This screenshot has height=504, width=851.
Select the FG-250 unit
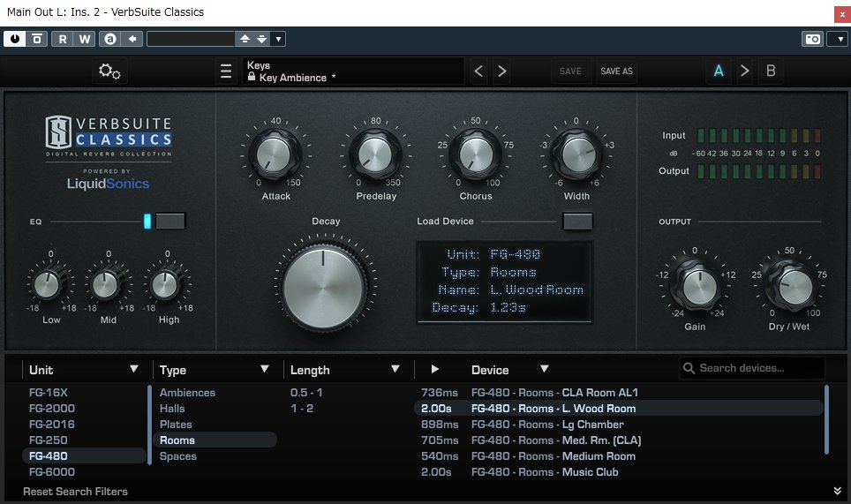pos(49,440)
